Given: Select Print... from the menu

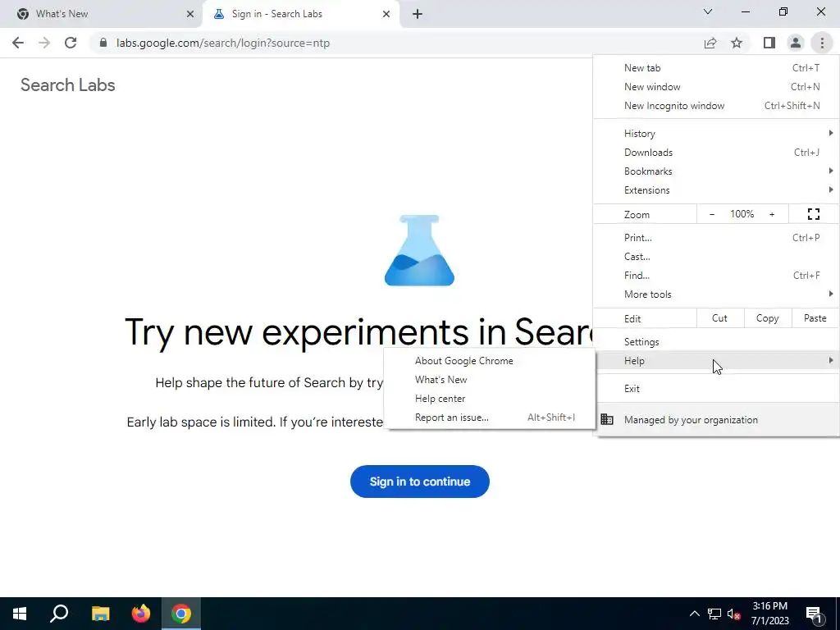Looking at the screenshot, I should click(x=716, y=237).
